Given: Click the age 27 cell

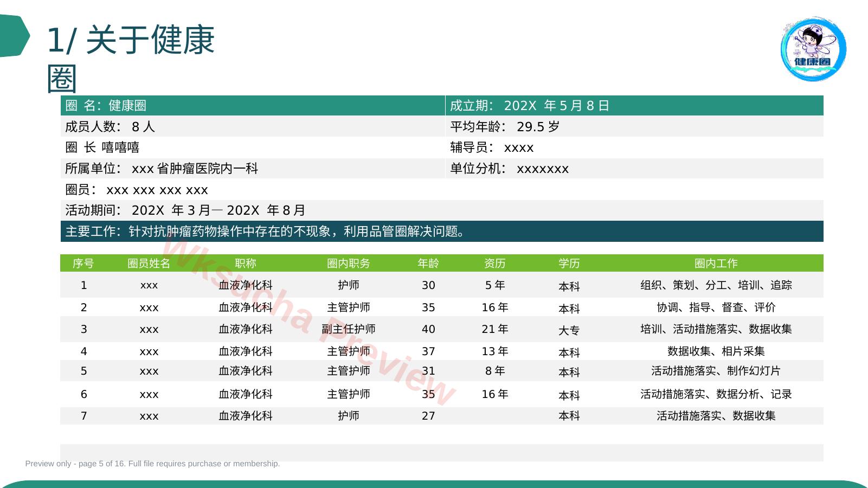Looking at the screenshot, I should coord(428,416).
